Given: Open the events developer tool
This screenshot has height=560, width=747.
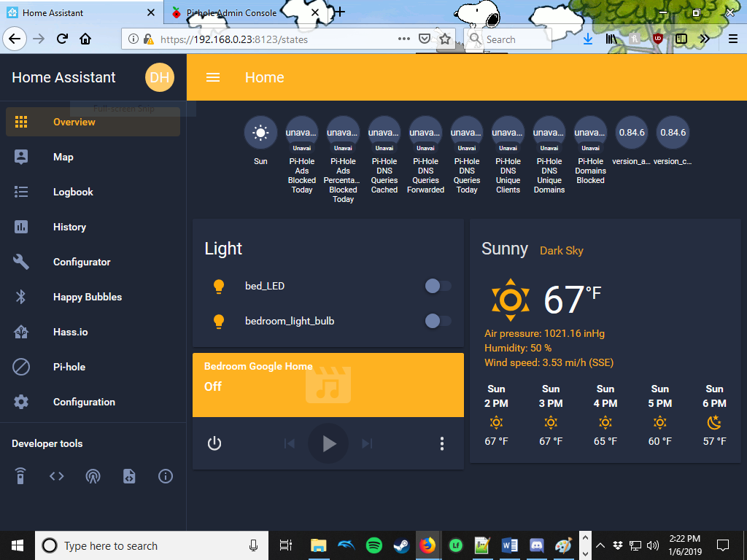Looking at the screenshot, I should click(93, 476).
